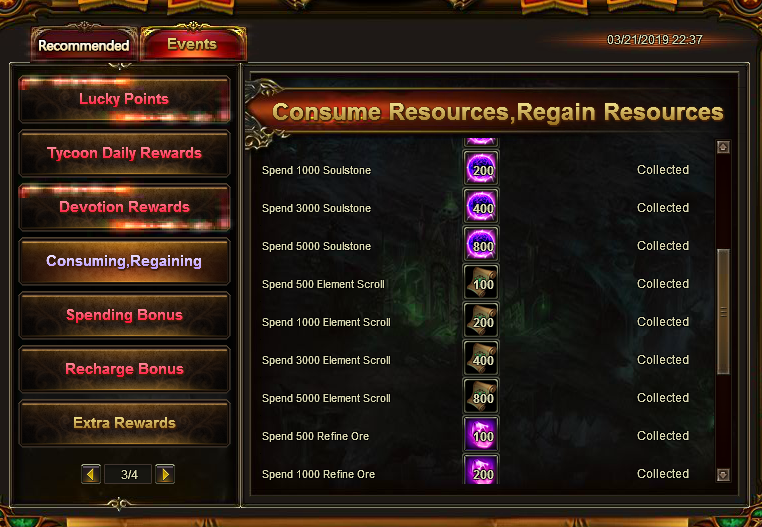Switch to the Recommended tab
The image size is (762, 527).
coord(84,45)
